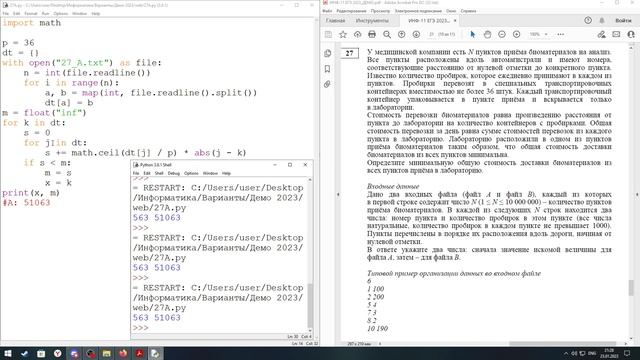Click the shell's scroll-up arrow
Screen dimensions: 640x360
310,180
